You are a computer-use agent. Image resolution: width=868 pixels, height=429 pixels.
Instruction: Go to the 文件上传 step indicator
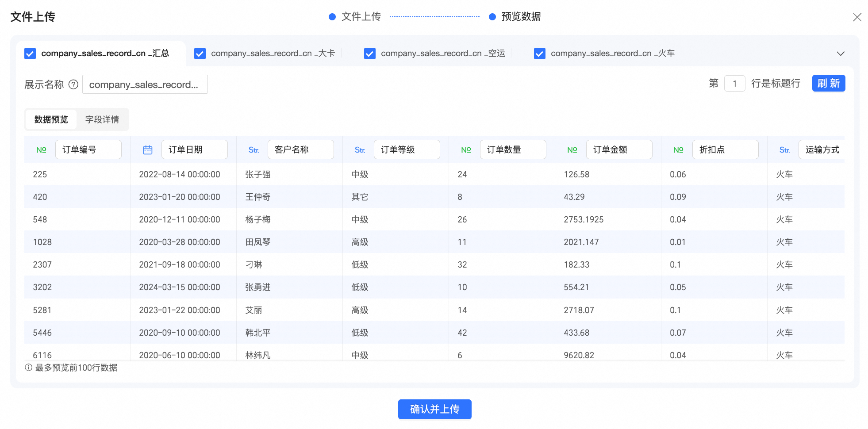click(355, 17)
